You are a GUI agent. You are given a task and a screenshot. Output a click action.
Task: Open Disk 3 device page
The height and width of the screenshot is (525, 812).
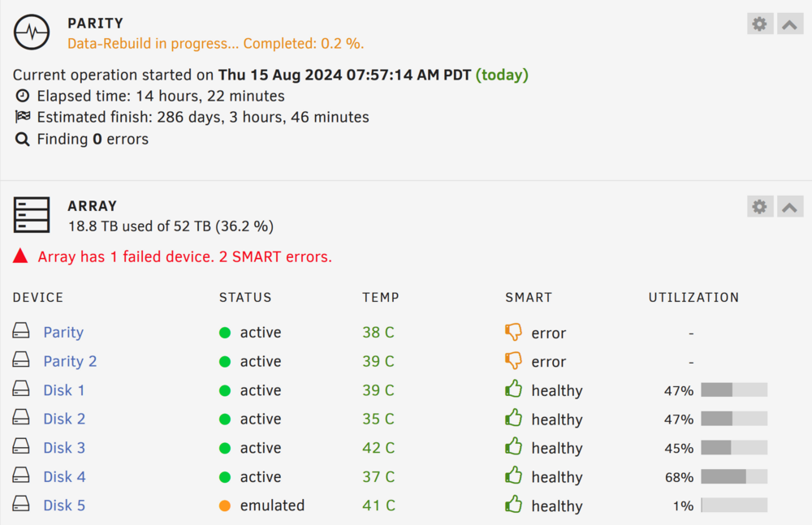(x=64, y=448)
